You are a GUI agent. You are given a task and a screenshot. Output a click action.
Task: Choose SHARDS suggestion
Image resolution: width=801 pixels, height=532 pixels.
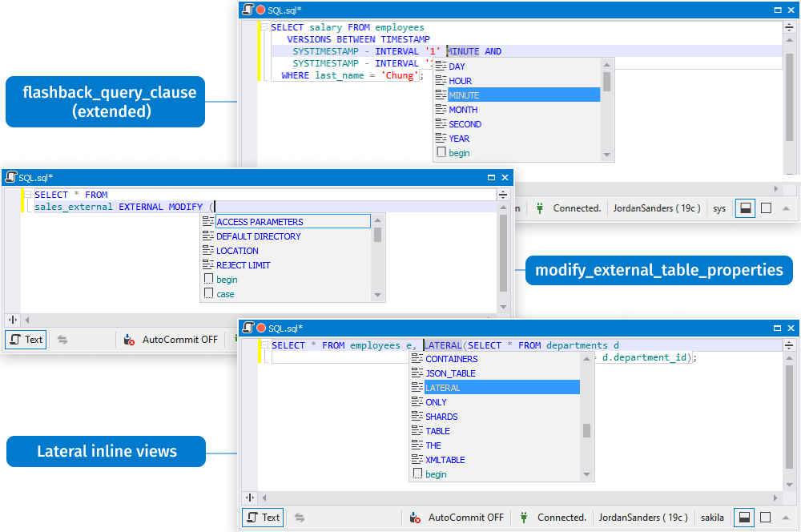click(495, 416)
